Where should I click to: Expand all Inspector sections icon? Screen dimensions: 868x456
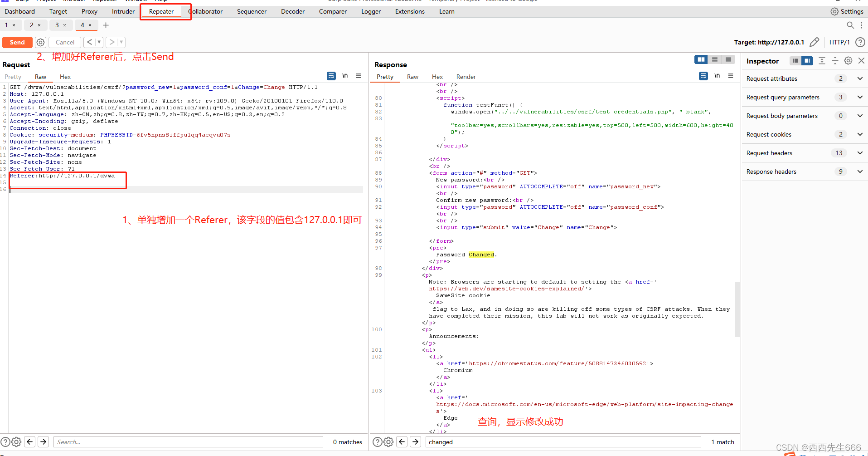click(x=822, y=61)
